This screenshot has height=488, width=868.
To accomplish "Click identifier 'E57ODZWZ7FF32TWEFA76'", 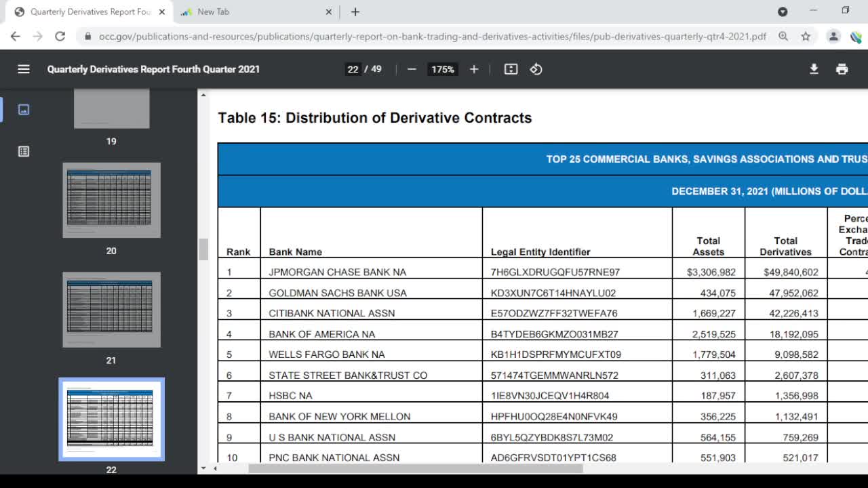I will tap(554, 313).
